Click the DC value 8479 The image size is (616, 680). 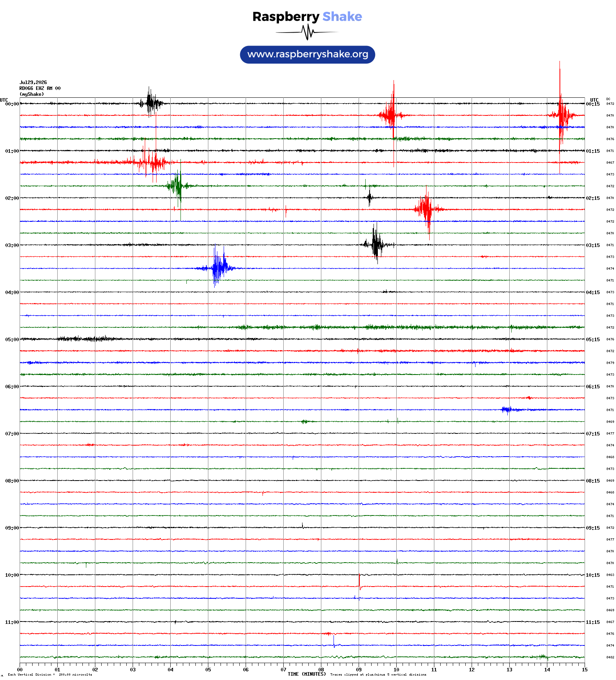pos(610,363)
